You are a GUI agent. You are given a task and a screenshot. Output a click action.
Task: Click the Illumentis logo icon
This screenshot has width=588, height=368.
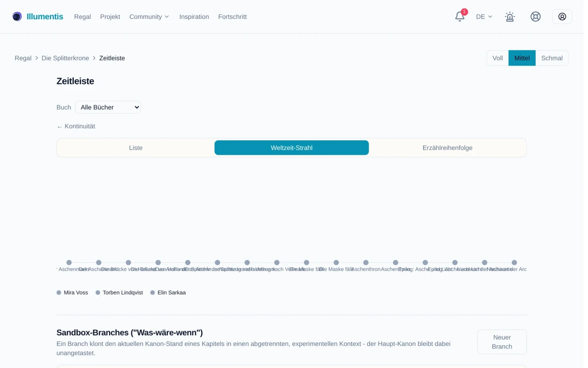[x=17, y=17]
